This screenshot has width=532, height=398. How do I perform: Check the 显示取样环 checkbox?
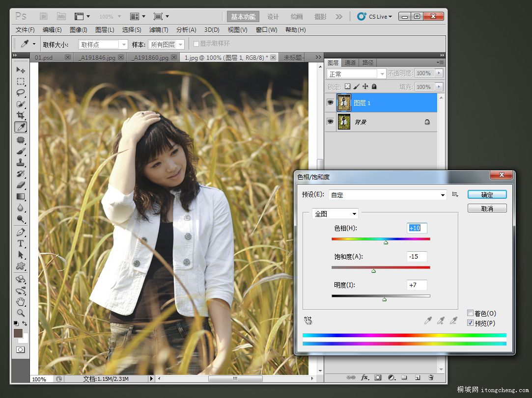[x=196, y=44]
